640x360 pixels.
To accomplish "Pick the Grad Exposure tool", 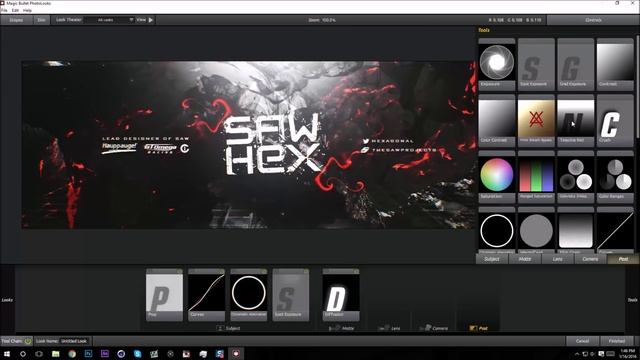I will pyautogui.click(x=576, y=63).
